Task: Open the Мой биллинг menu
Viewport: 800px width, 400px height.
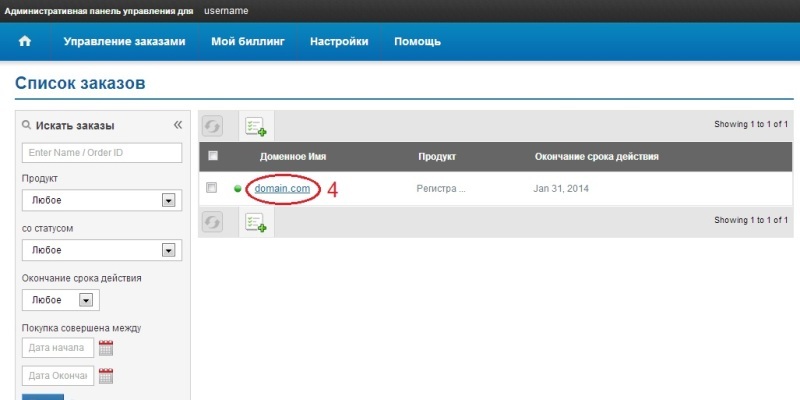Action: (248, 41)
